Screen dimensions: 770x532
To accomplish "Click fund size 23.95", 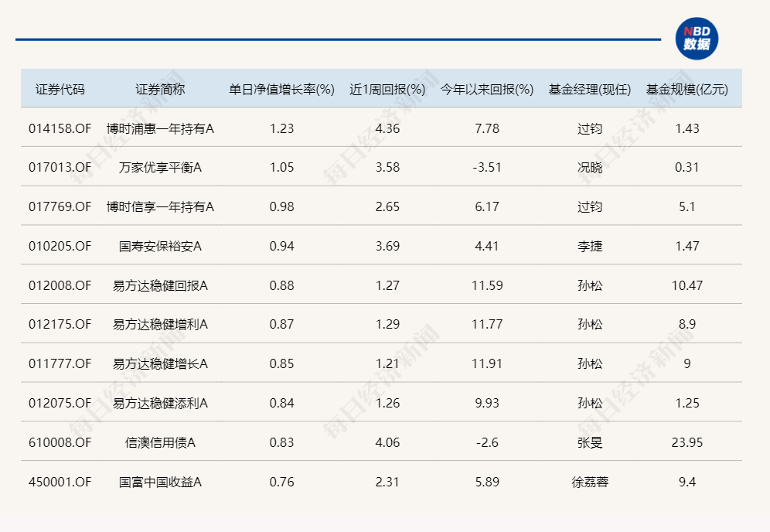I will coord(687,442).
